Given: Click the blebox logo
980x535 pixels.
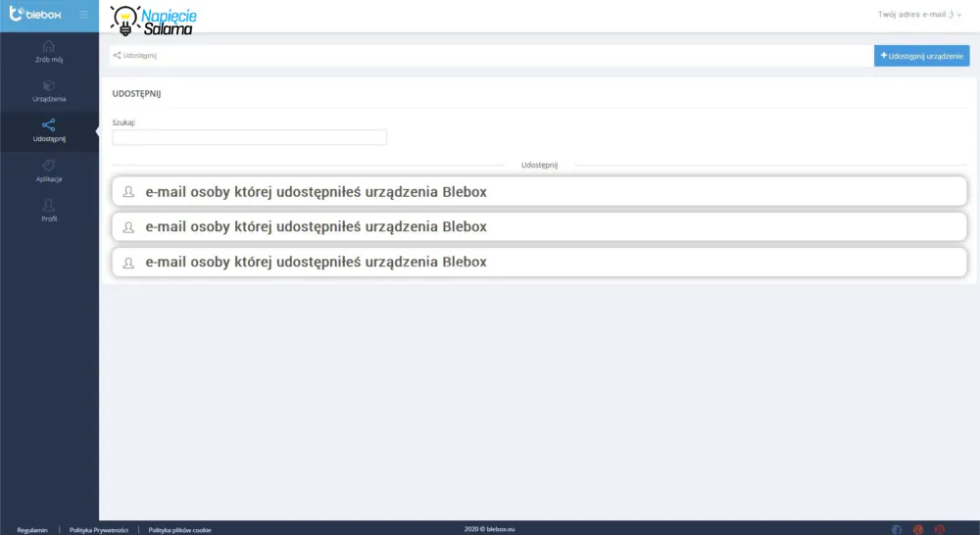Looking at the screenshot, I should click(35, 14).
